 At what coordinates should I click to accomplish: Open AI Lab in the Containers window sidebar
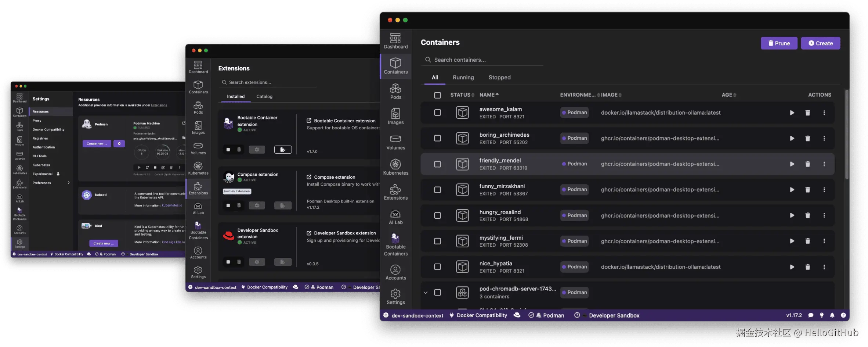395,217
